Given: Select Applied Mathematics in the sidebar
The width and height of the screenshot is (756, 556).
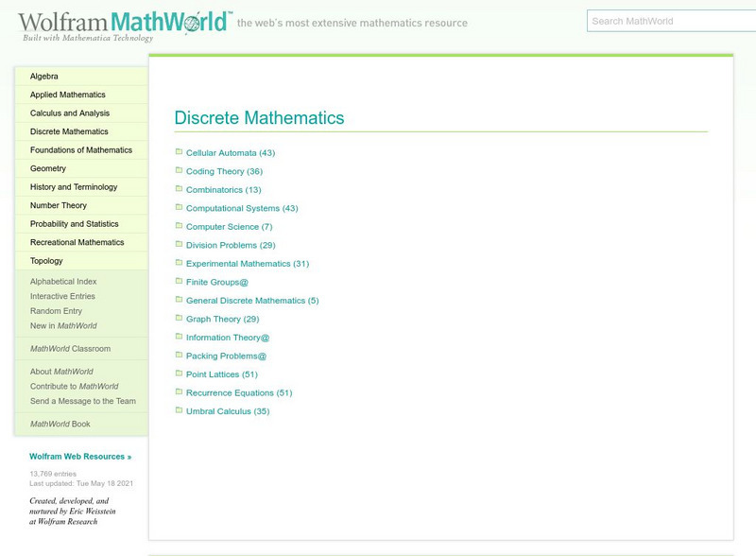Looking at the screenshot, I should [81, 95].
